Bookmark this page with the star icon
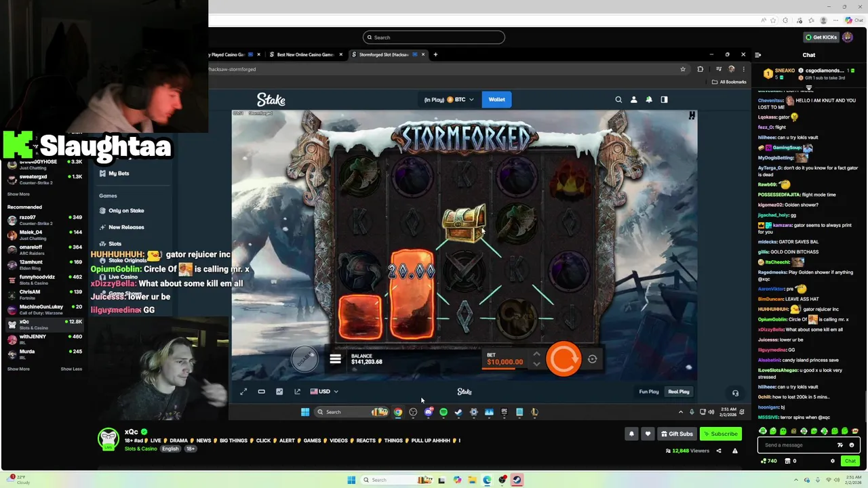 pos(683,69)
